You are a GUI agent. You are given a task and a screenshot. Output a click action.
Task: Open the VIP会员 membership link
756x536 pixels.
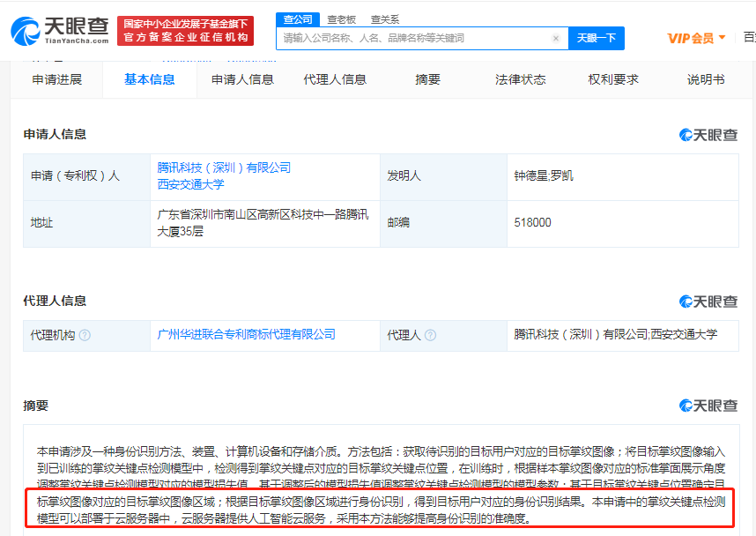(x=691, y=38)
